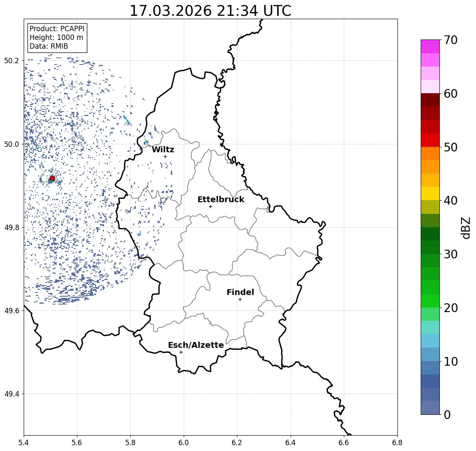Click the plus marker below Ettelbruck
The width and height of the screenshot is (476, 451).
[210, 206]
